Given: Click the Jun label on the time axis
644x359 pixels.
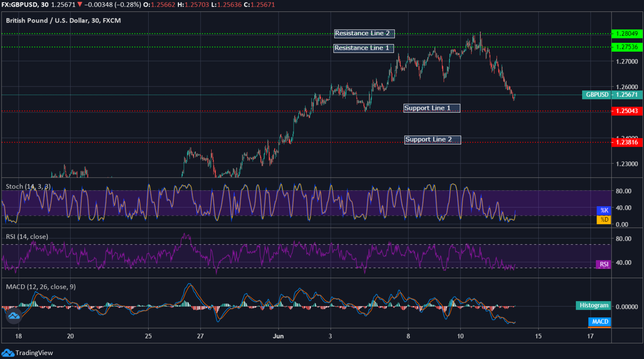Looking at the screenshot, I should [x=279, y=336].
